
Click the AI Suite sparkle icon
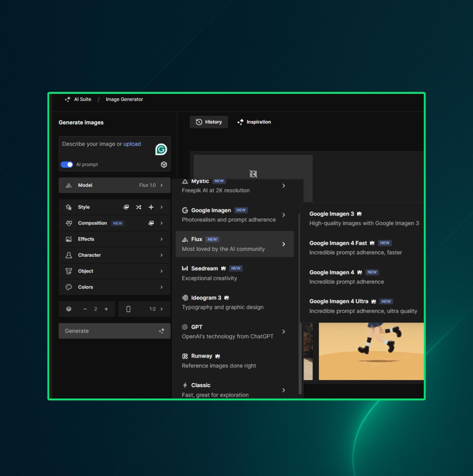pos(68,99)
